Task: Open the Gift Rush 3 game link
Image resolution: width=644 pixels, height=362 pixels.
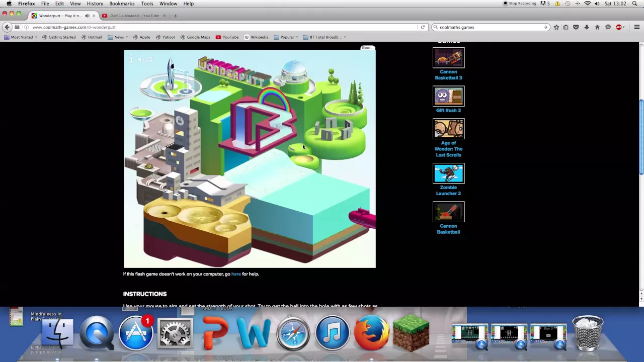Action: [448, 110]
